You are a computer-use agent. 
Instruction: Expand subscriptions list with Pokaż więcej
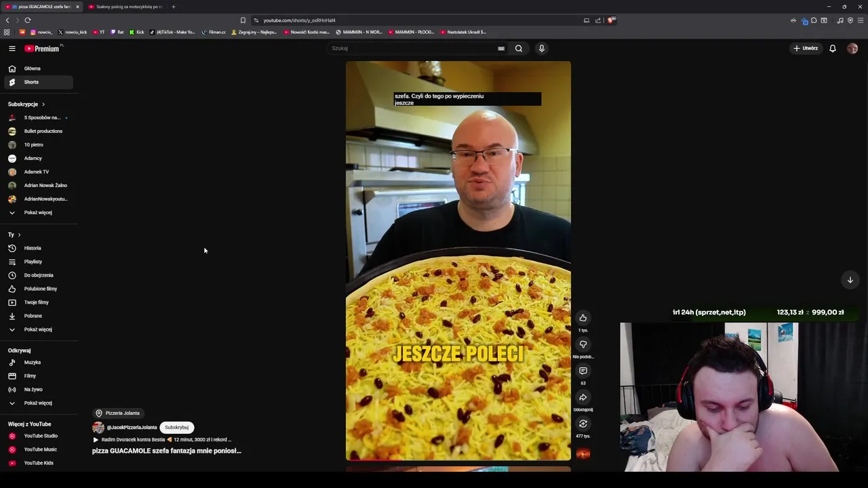coord(38,212)
